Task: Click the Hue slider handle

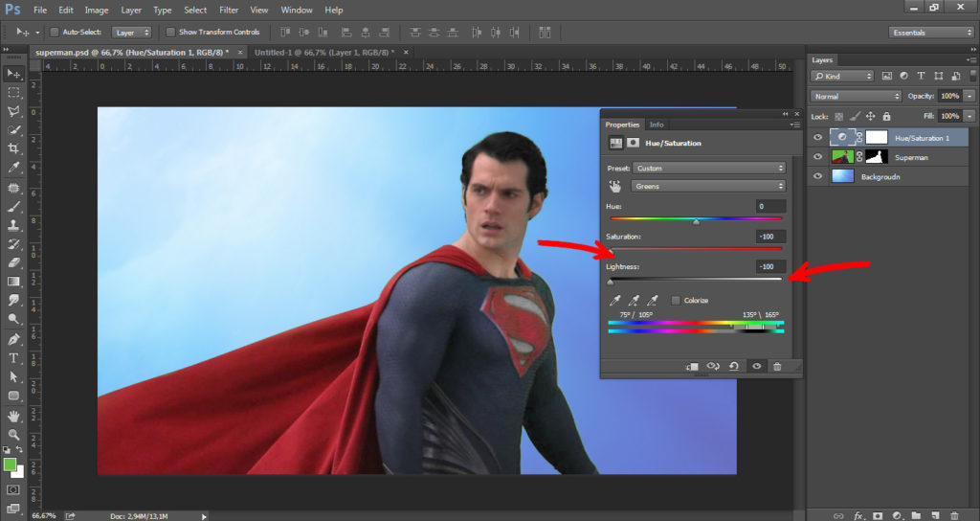Action: pyautogui.click(x=696, y=221)
